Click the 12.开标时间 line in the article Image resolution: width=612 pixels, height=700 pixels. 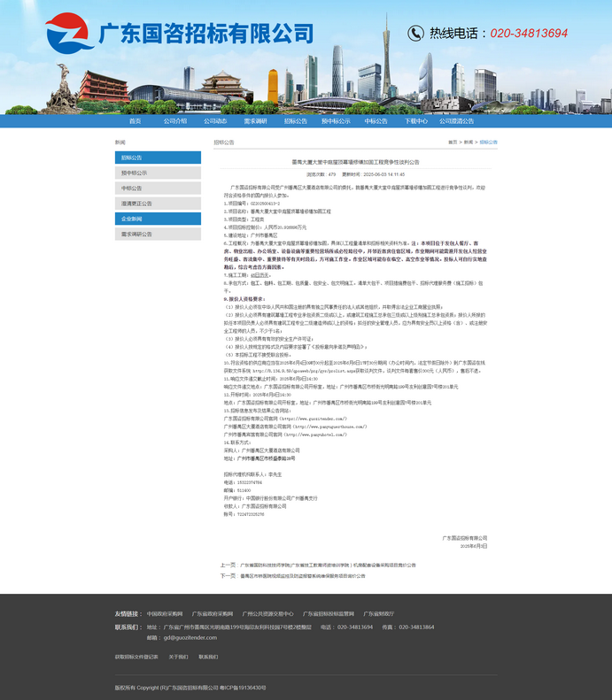pyautogui.click(x=258, y=395)
